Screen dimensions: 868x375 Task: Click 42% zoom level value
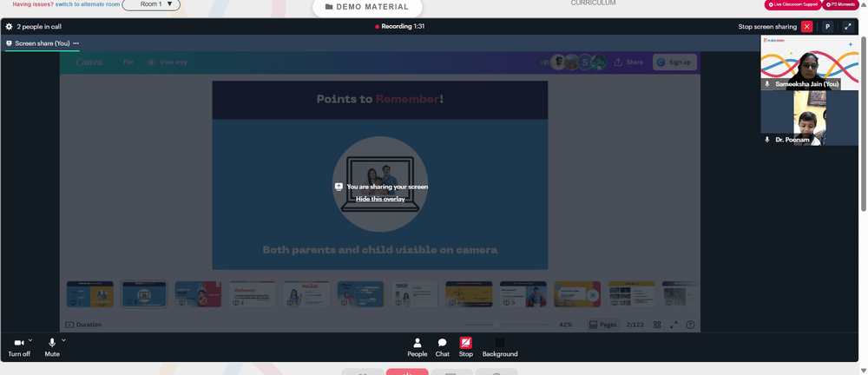coord(565,325)
